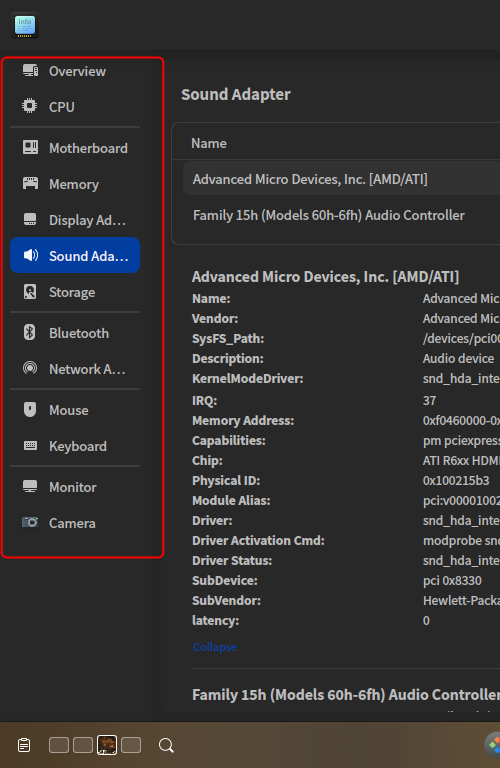
Task: Open the Storage label in sidebar
Action: (x=72, y=292)
